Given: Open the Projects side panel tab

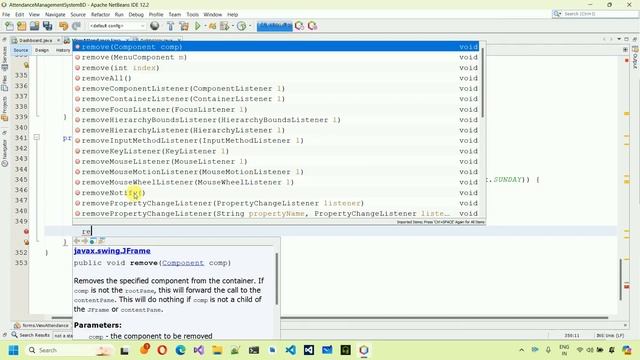Looking at the screenshot, I should 4,109.
